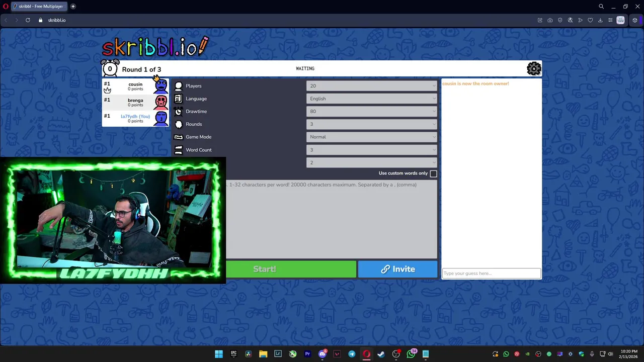Open Premiere Pro from taskbar

[307, 354]
